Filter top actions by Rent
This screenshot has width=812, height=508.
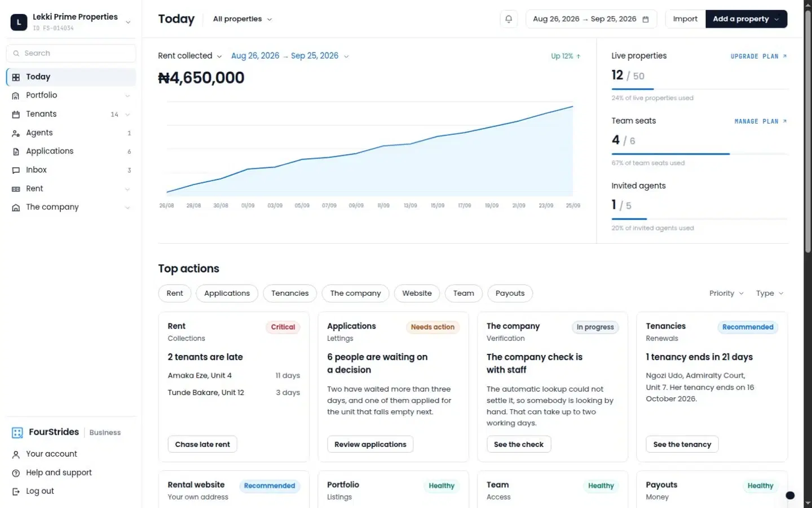click(x=175, y=294)
